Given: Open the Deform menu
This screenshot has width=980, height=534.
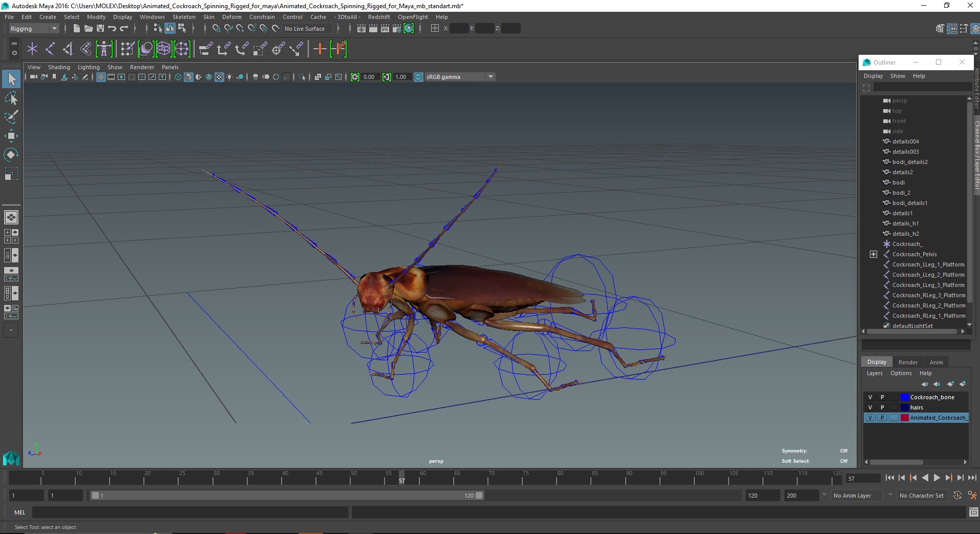Looking at the screenshot, I should click(x=231, y=17).
